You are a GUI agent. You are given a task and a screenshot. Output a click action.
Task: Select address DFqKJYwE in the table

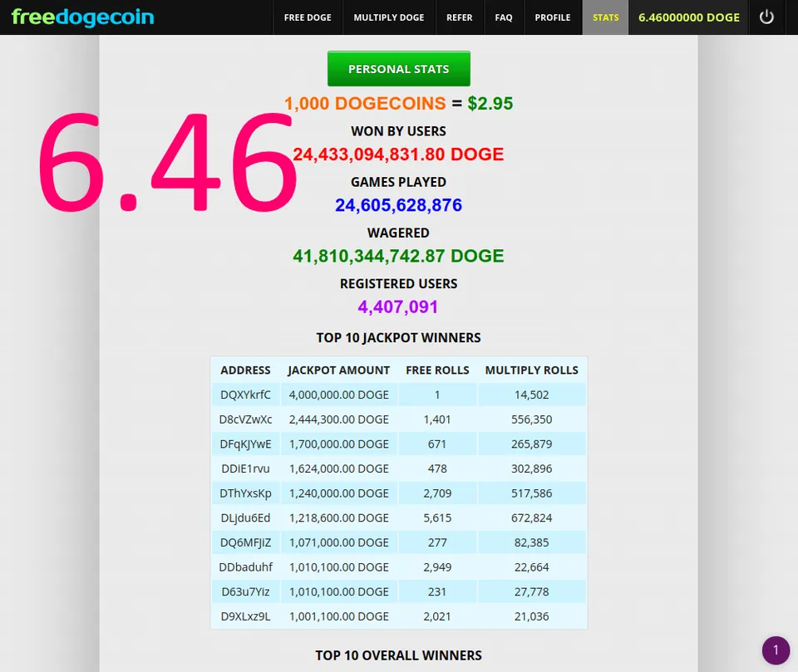pos(245,444)
